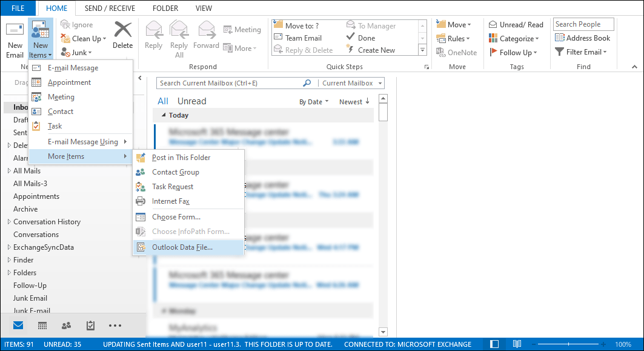The image size is (644, 351).
Task: Open the Move dropdown in ribbon
Action: click(x=453, y=25)
